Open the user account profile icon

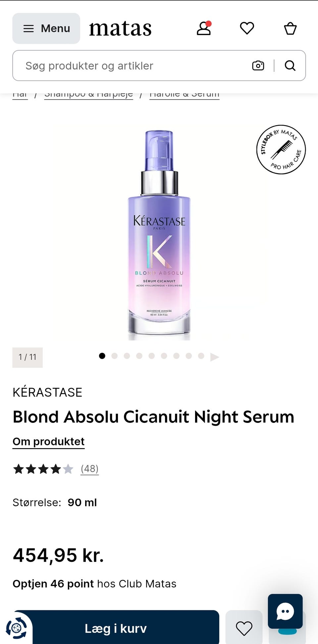(x=204, y=28)
